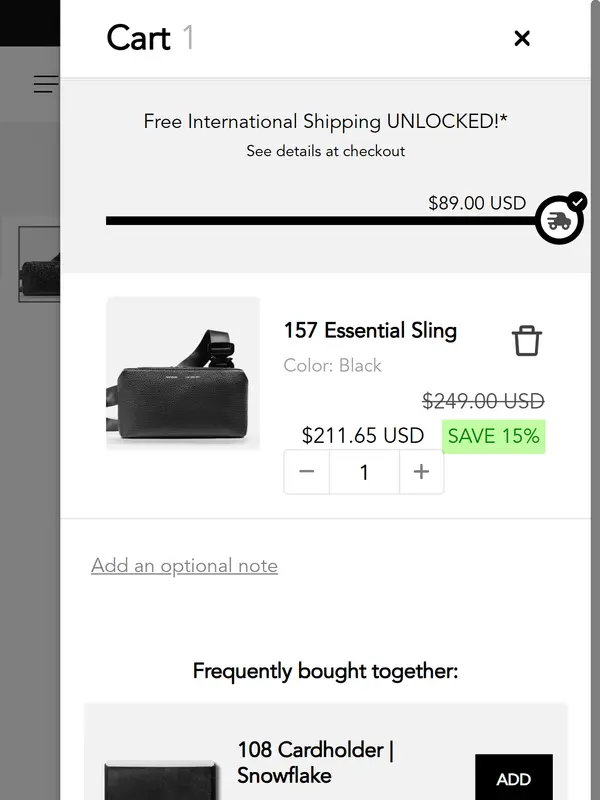Open the hamburger menu behind the cart
The width and height of the screenshot is (600, 800).
click(x=45, y=84)
